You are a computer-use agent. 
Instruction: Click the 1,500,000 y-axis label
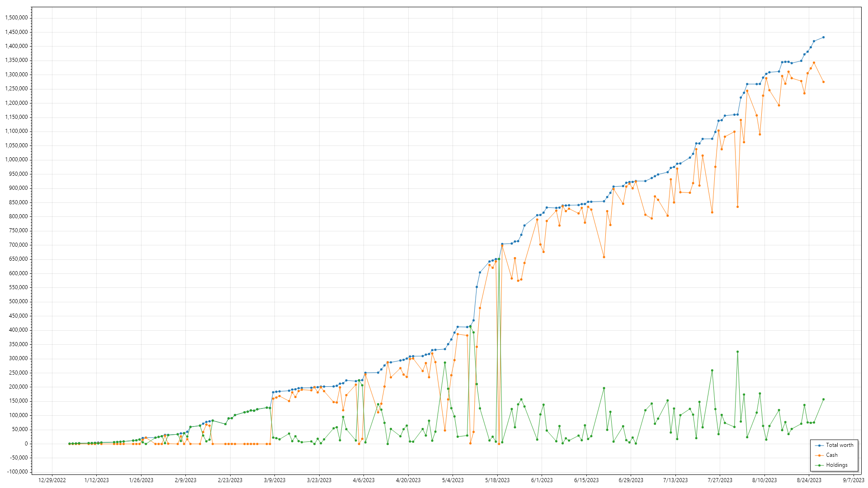(16, 18)
